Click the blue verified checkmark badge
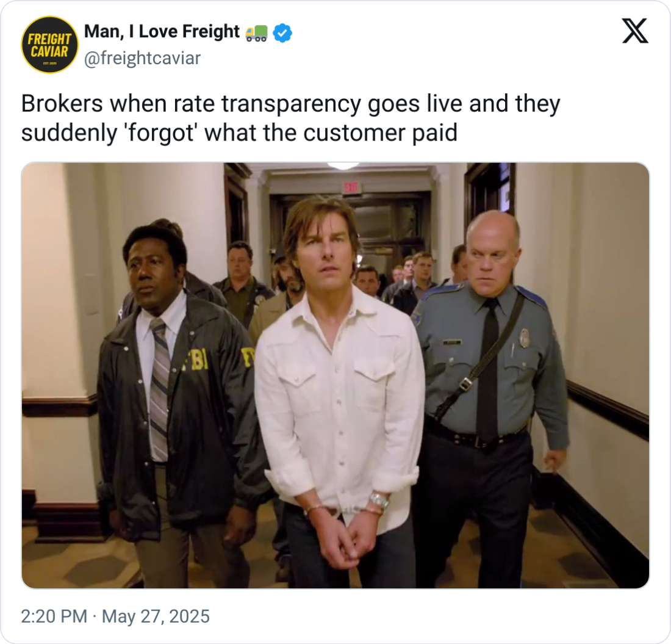The height and width of the screenshot is (644, 671). pos(282,33)
